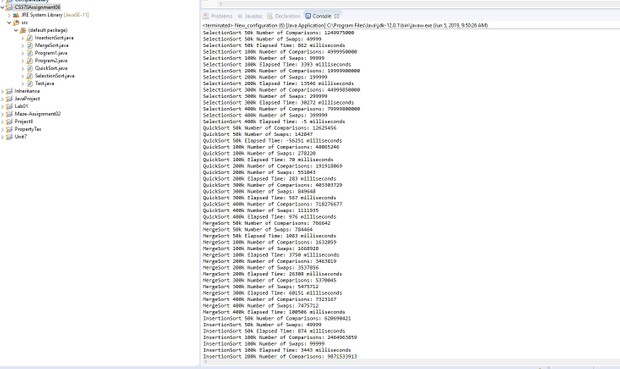Click the src source folder icon
Viewport: 620px width, 369px height.
pos(16,23)
